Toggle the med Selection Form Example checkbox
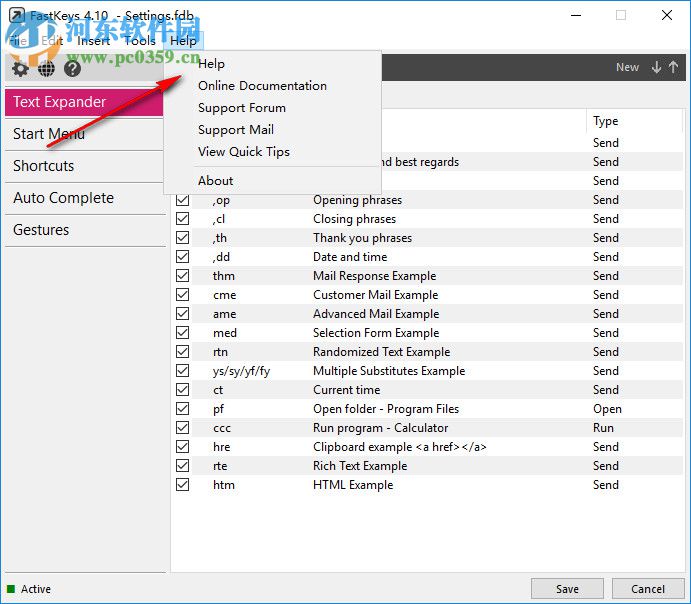Image resolution: width=691 pixels, height=604 pixels. coord(182,333)
